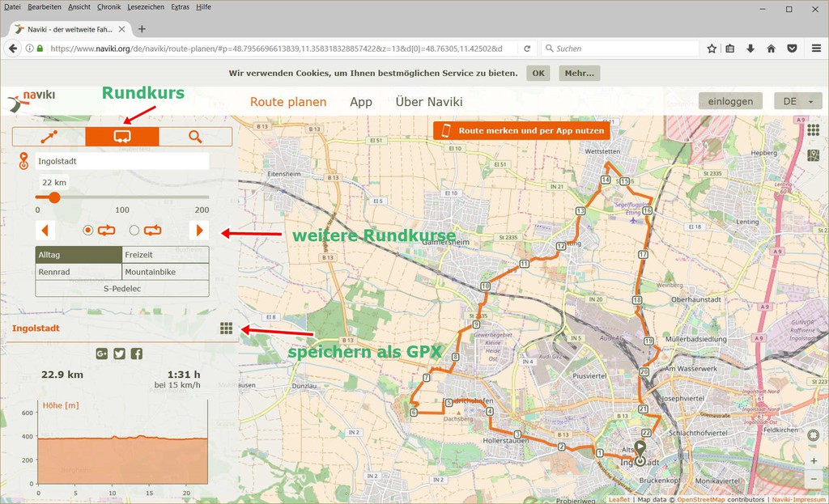Click the slider track near 100
829x504 pixels.
122,197
